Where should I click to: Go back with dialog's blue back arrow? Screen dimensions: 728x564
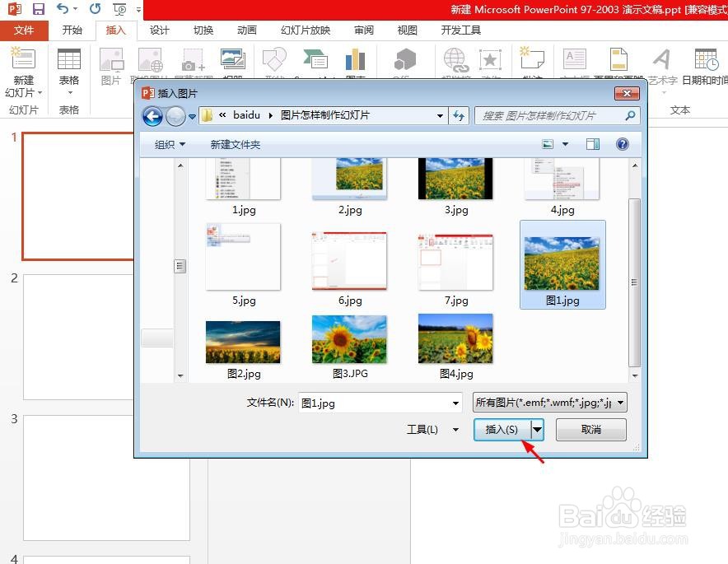[x=152, y=116]
